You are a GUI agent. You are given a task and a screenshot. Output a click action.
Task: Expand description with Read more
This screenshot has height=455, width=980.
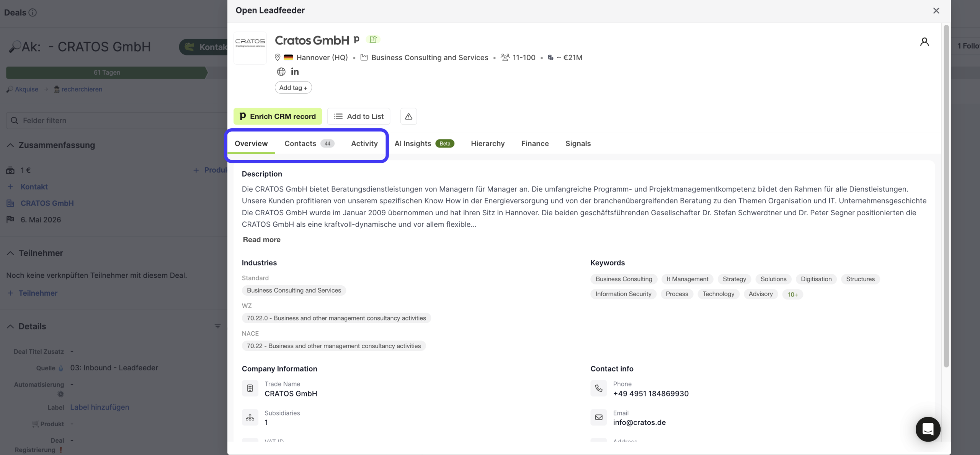pos(261,240)
